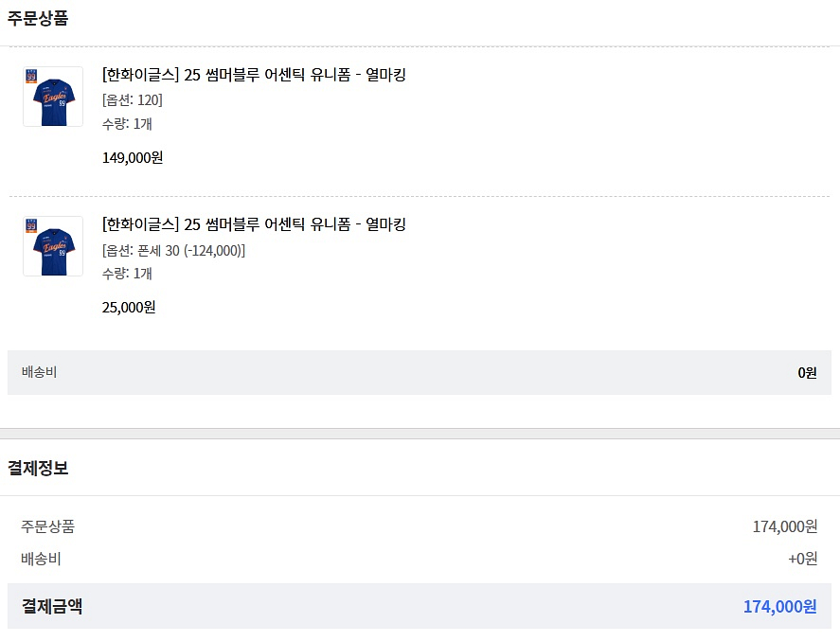Click the bold 0원 shipping fee value
Screen dimensions: 840x641
click(x=807, y=373)
